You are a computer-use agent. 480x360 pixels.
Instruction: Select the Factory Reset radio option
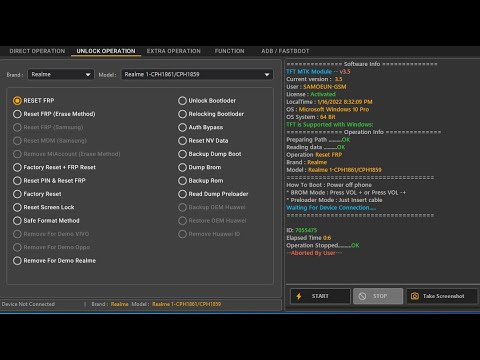[x=37, y=194]
